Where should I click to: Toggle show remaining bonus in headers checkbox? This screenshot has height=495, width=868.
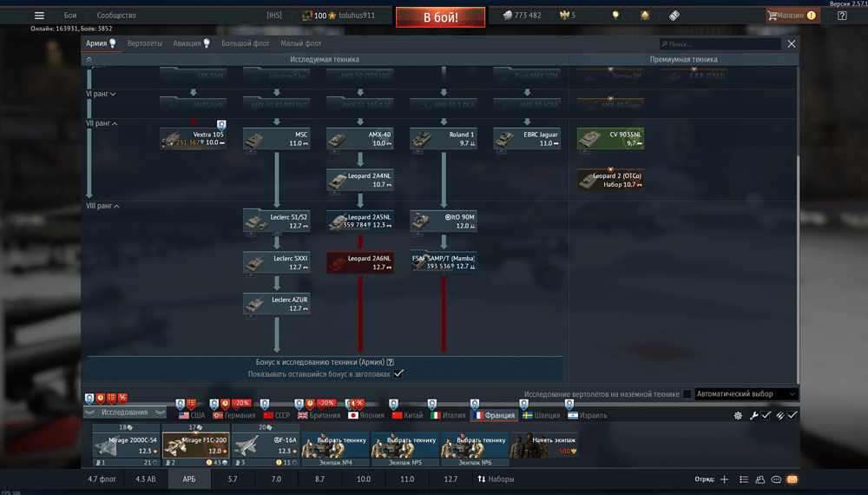(x=398, y=373)
